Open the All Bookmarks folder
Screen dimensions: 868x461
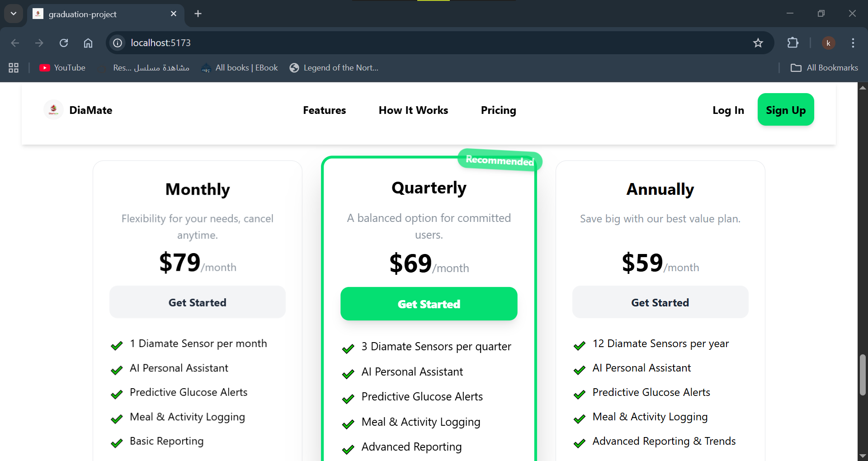[x=824, y=68]
